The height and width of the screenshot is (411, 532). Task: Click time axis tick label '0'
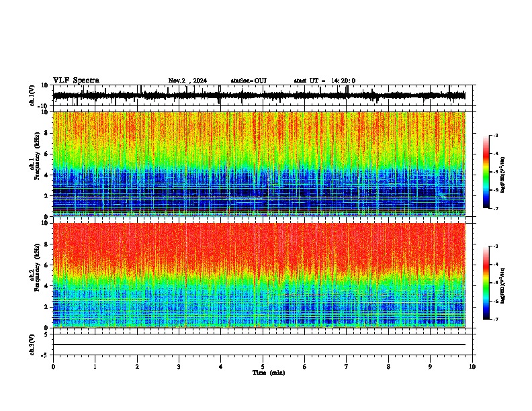tap(53, 367)
